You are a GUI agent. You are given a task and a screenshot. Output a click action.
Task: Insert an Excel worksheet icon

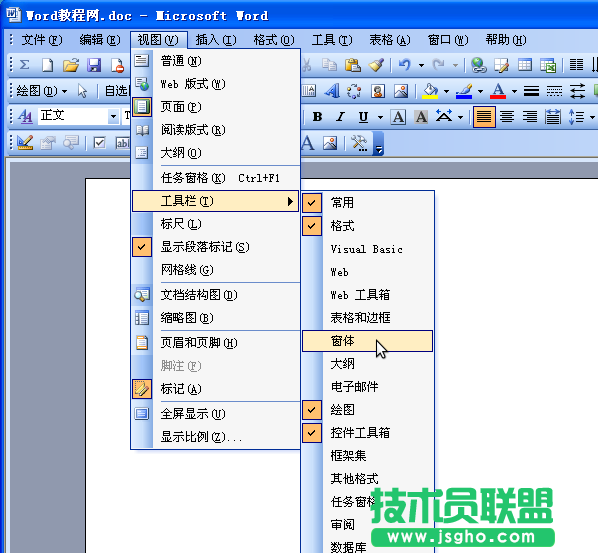tap(548, 65)
